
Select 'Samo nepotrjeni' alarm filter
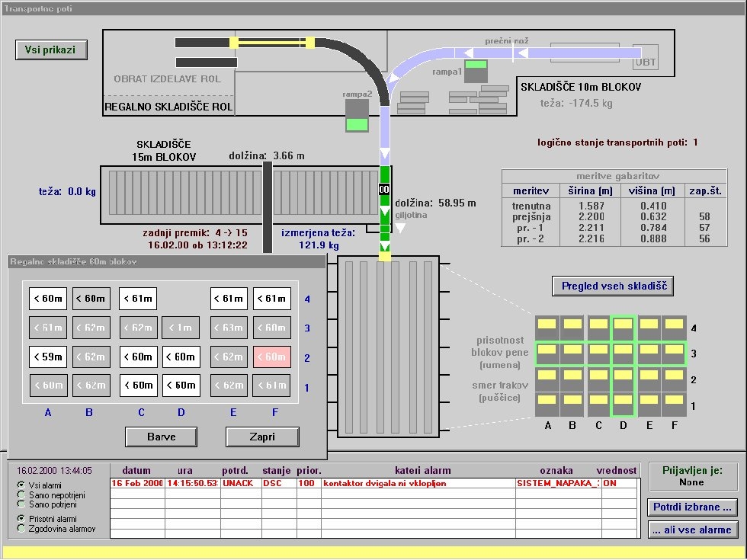tap(21, 494)
